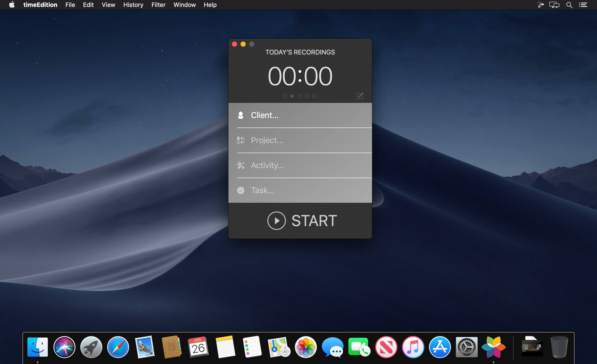597x364 pixels.
Task: Open Notification Center list icon
Action: click(x=583, y=5)
